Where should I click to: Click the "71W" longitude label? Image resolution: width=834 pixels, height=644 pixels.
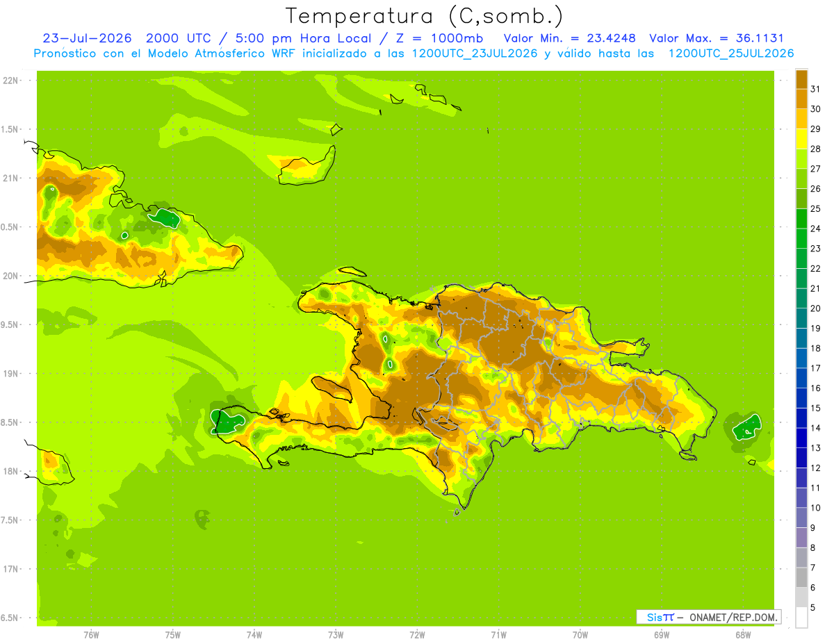(498, 635)
